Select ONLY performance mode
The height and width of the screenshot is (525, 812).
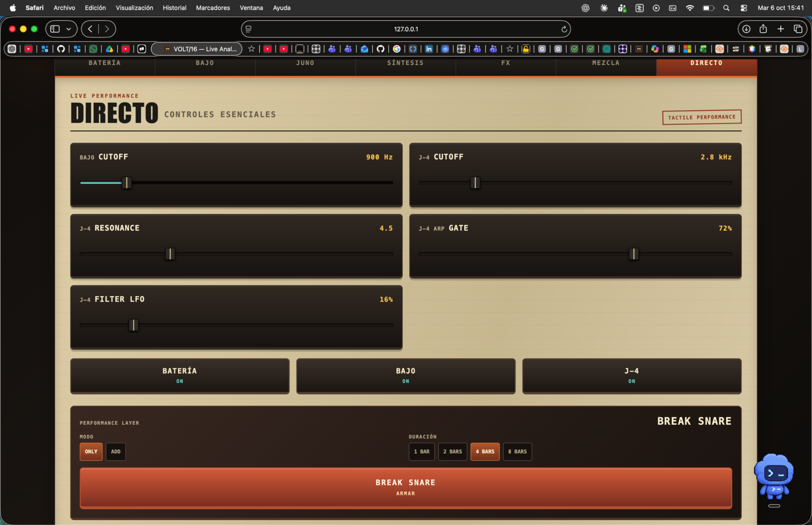91,451
